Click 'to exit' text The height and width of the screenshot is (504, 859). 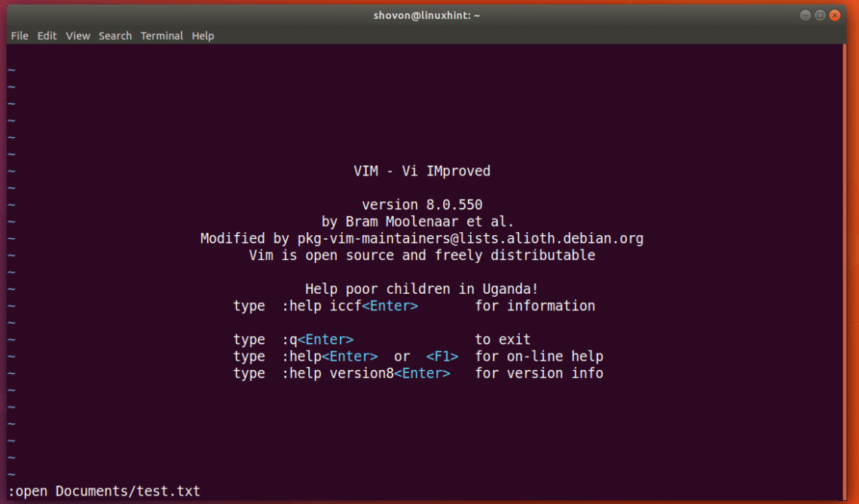pyautogui.click(x=503, y=340)
